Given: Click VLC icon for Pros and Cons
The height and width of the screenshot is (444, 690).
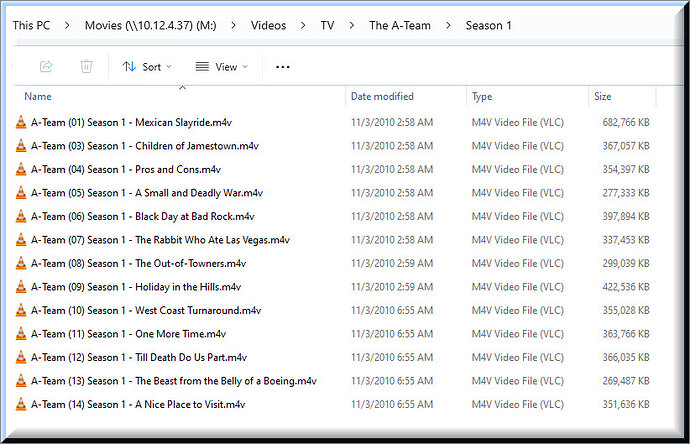Looking at the screenshot, I should 21,169.
